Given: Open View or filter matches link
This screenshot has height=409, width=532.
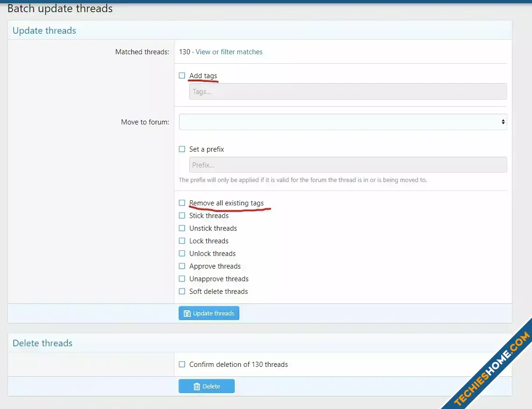Looking at the screenshot, I should click(229, 52).
